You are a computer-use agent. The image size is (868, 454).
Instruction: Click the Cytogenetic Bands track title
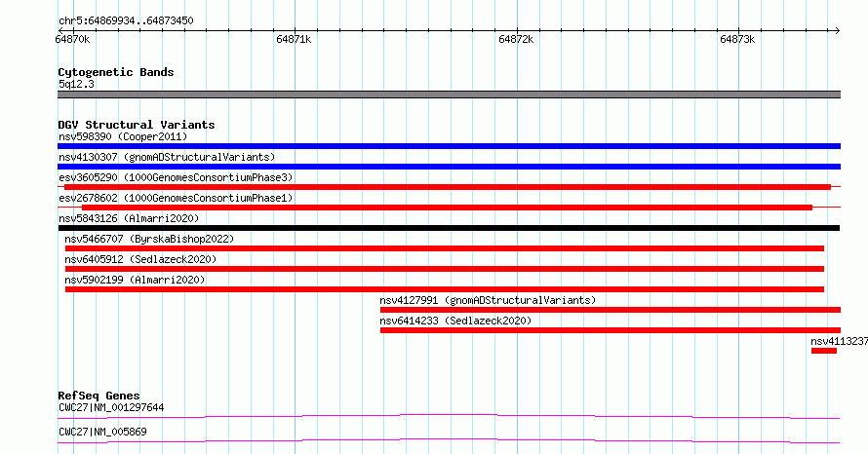point(116,72)
